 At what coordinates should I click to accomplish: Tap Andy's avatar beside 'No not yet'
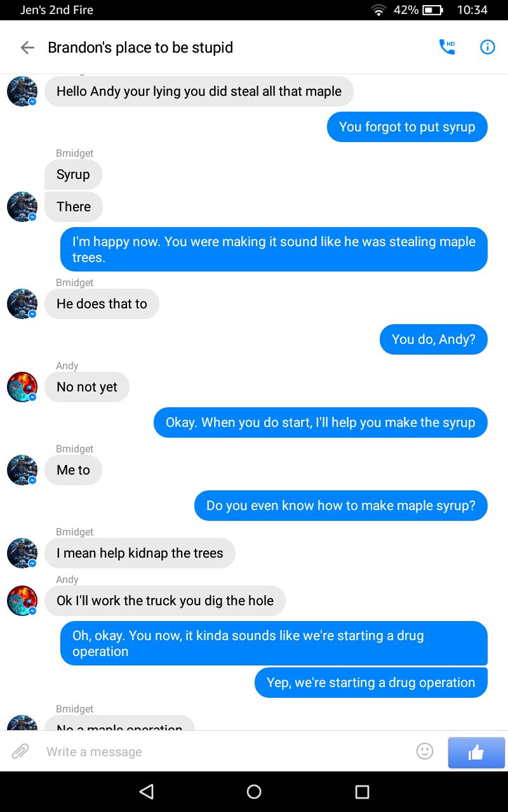(22, 387)
